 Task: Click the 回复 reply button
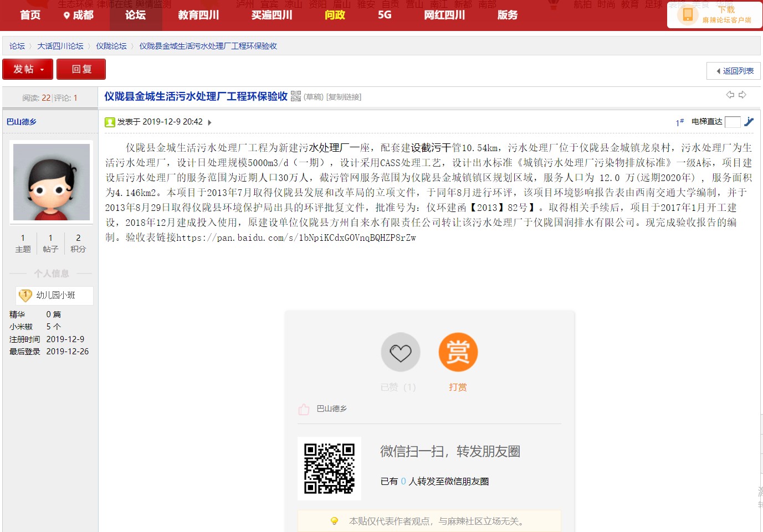pyautogui.click(x=81, y=69)
